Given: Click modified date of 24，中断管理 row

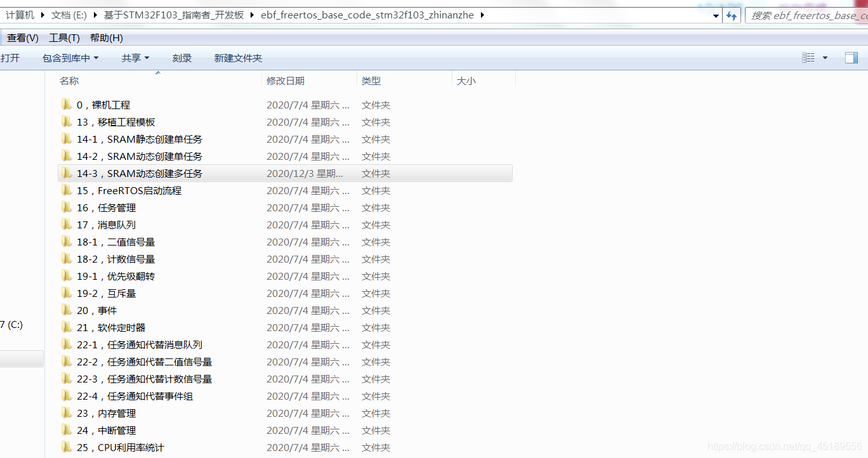Looking at the screenshot, I should click(308, 430).
